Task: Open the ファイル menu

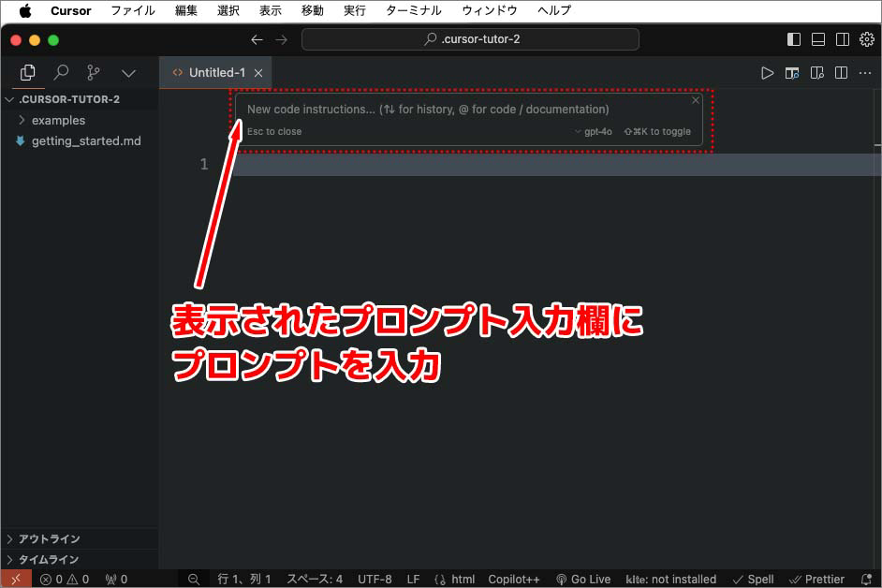Action: (x=133, y=10)
